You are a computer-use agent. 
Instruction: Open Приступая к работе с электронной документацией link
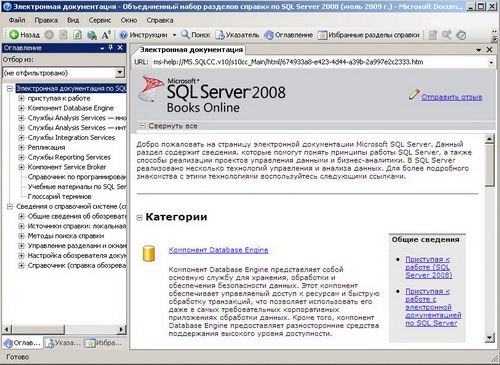click(x=433, y=307)
